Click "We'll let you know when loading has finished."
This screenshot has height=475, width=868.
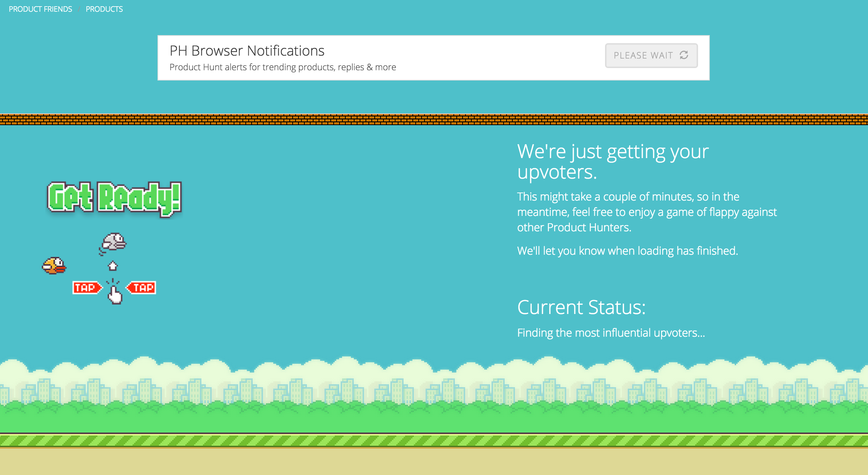click(627, 251)
